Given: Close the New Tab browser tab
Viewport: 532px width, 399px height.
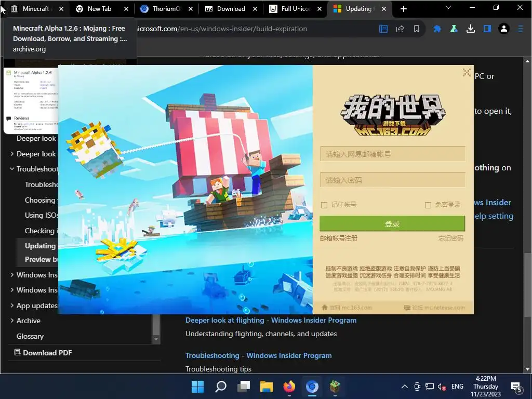Looking at the screenshot, I should (x=126, y=9).
